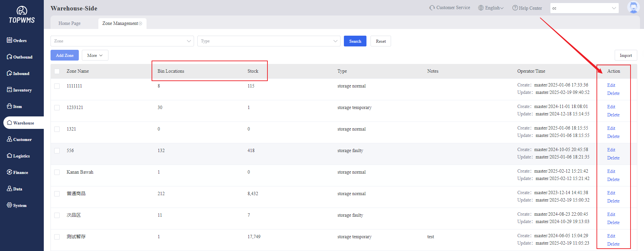Click the user avatar icon
The height and width of the screenshot is (251, 644).
(x=633, y=7)
